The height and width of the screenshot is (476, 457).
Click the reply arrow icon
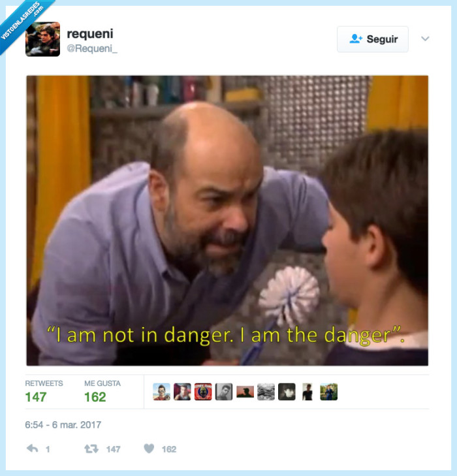click(x=32, y=449)
